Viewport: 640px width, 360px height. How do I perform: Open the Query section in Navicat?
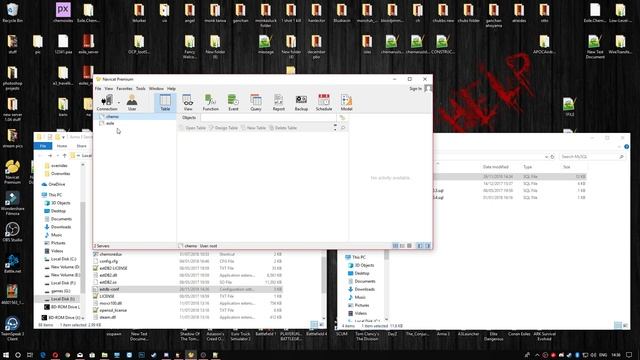tap(256, 102)
